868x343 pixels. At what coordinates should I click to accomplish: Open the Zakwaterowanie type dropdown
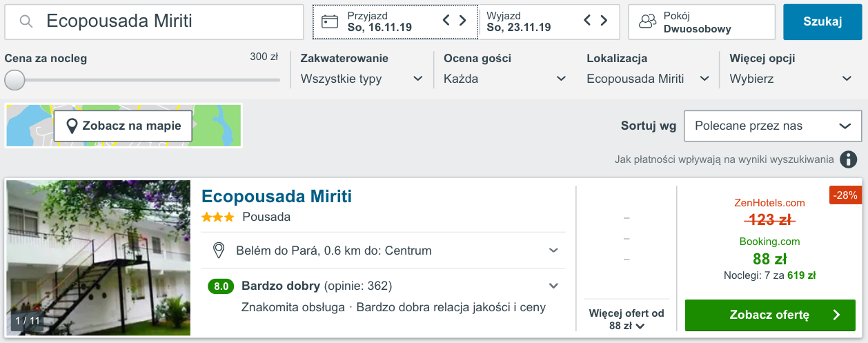tap(362, 79)
